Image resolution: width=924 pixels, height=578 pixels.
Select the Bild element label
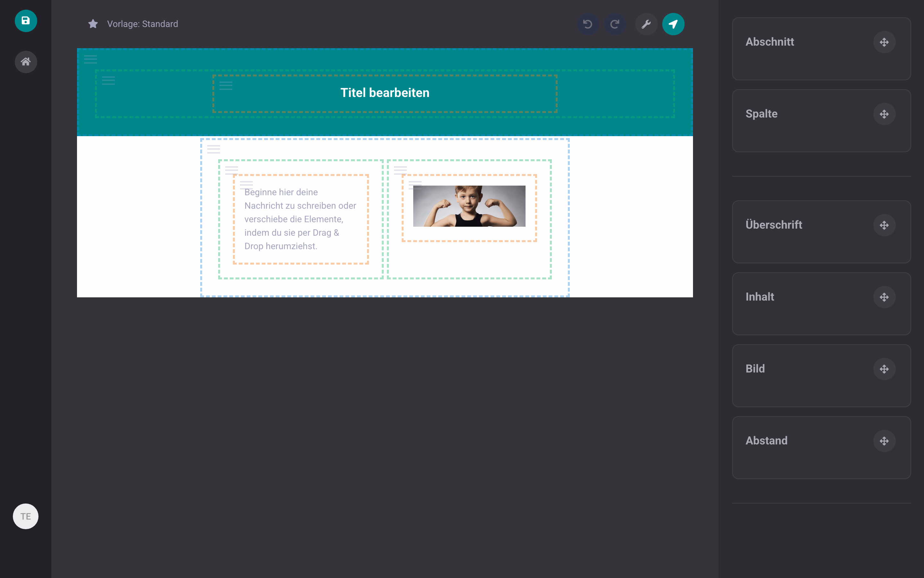tap(755, 369)
